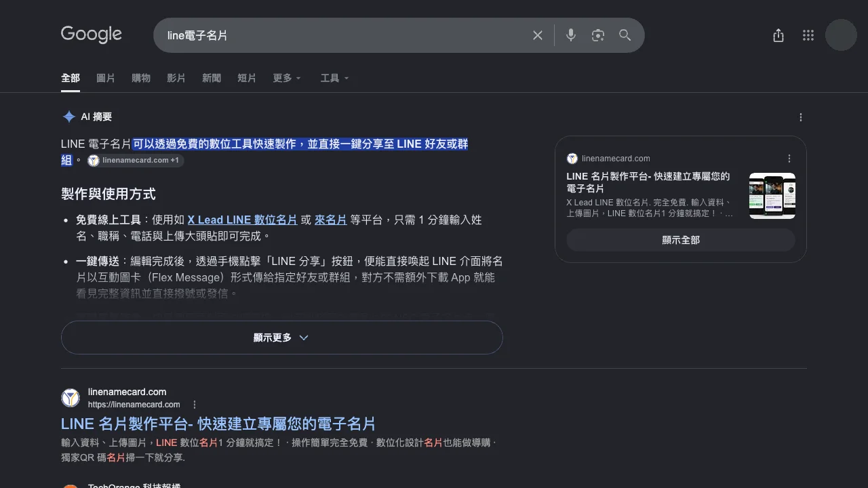Click the highlighted AI summary sentence

[300, 144]
